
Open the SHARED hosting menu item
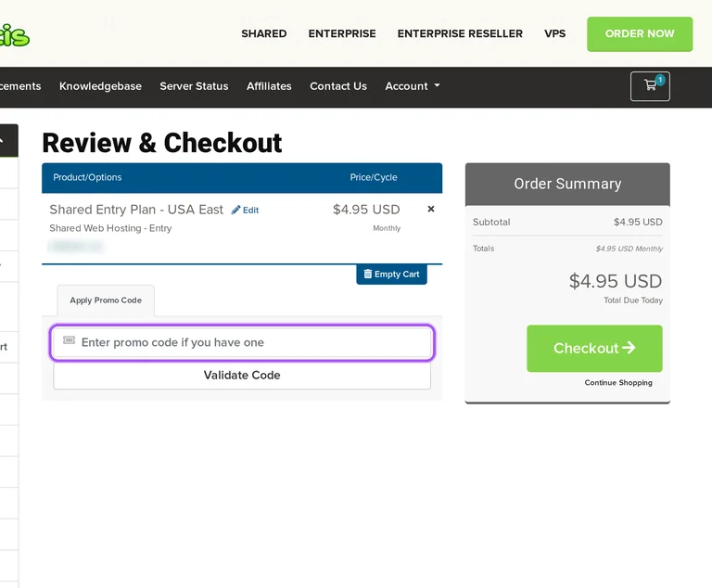click(x=264, y=33)
